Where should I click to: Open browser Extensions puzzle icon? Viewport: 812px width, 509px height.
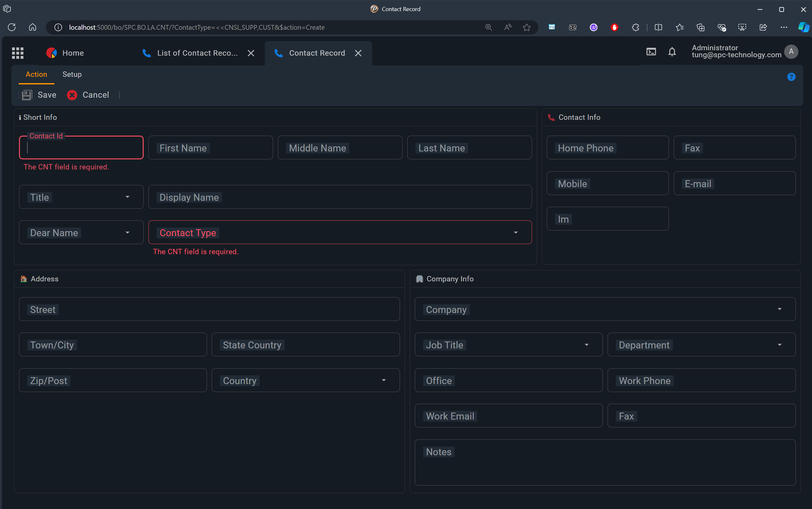[635, 27]
